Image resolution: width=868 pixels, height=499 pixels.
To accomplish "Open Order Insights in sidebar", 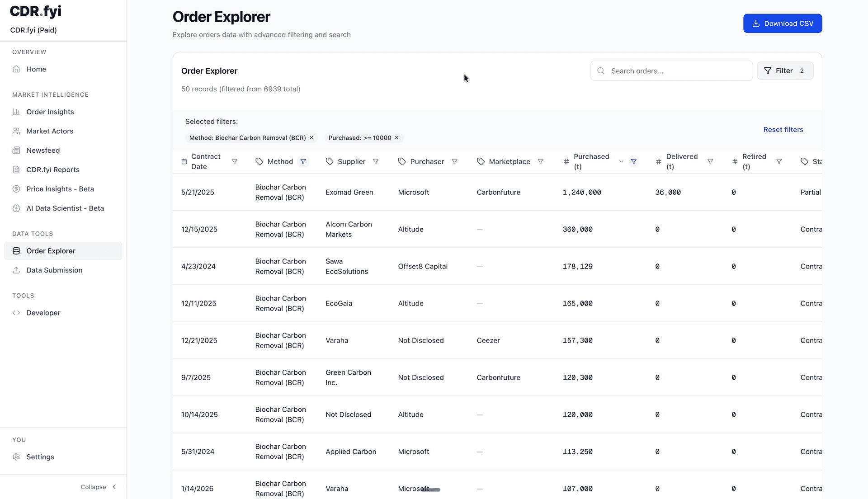I will point(50,112).
